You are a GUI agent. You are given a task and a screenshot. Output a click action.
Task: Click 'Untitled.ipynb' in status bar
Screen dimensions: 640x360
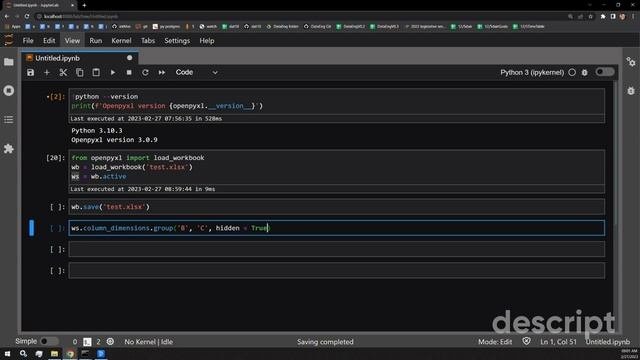pos(608,342)
